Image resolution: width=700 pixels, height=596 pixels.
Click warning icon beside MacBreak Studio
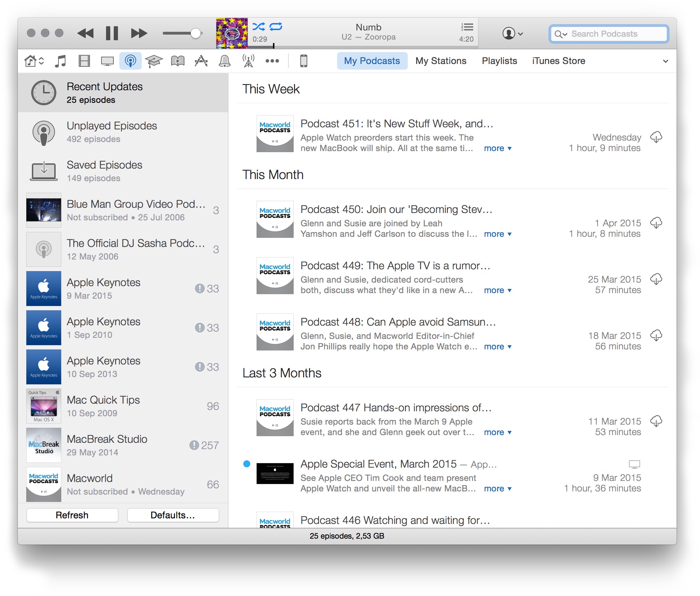194,445
